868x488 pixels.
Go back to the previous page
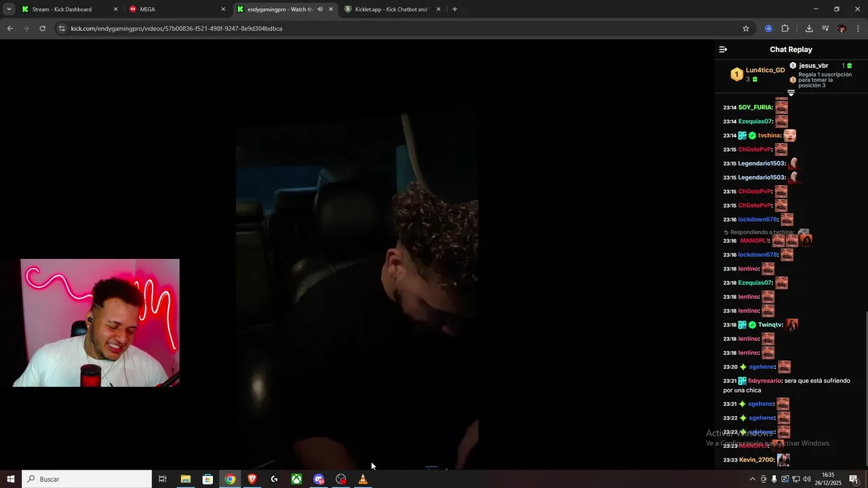[x=9, y=28]
